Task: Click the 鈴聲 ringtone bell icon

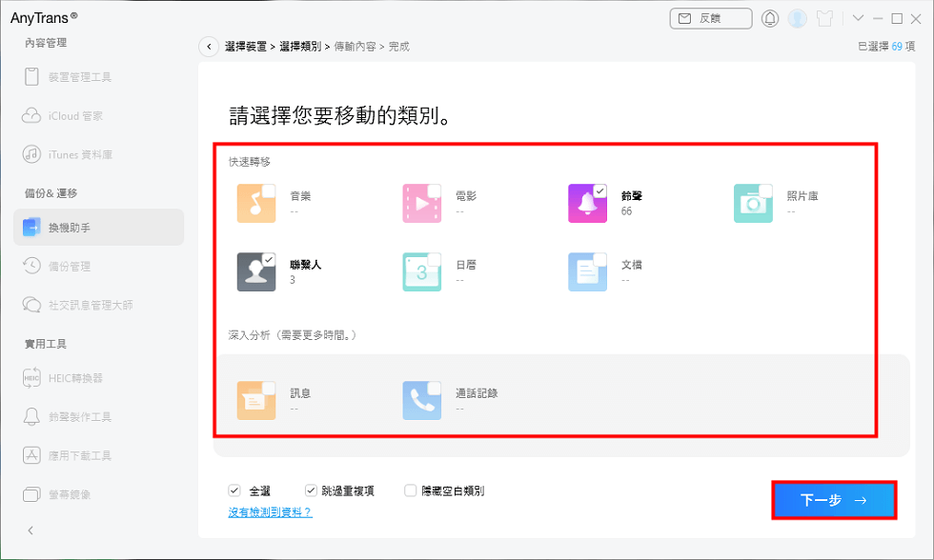Action: (x=587, y=204)
